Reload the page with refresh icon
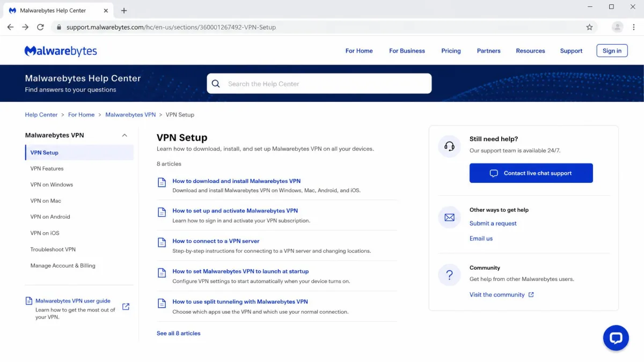 (40, 27)
